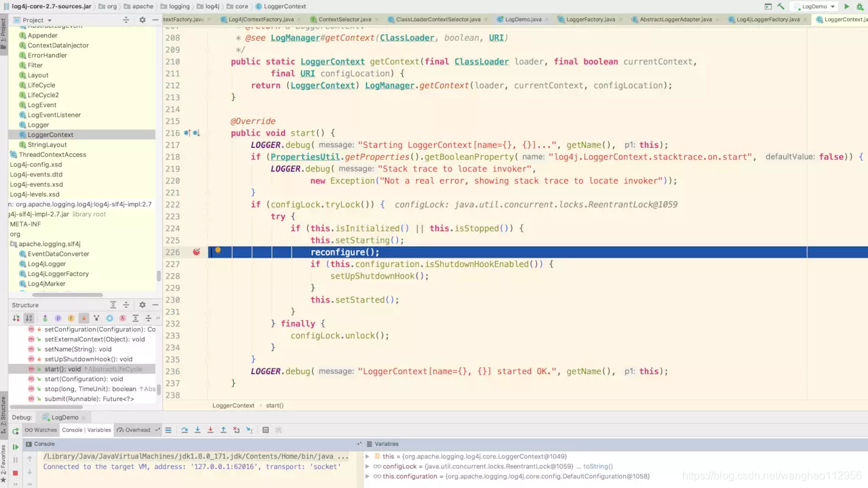Open the LogDemo run configuration dropdown
The image size is (868, 488).
point(814,6)
